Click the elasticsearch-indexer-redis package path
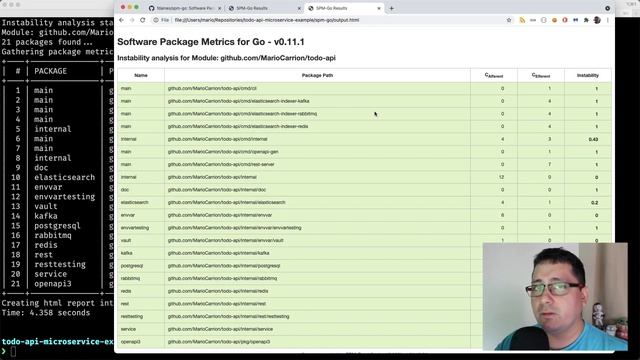Viewport: 640px width, 360px height. (238, 126)
